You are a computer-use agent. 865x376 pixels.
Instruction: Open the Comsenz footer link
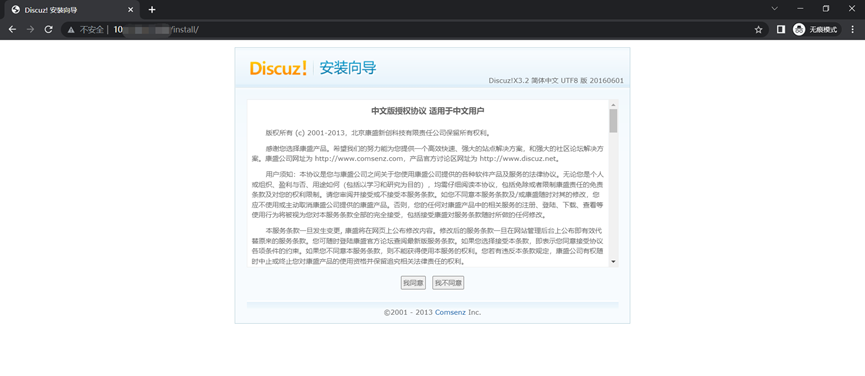pyautogui.click(x=451, y=312)
